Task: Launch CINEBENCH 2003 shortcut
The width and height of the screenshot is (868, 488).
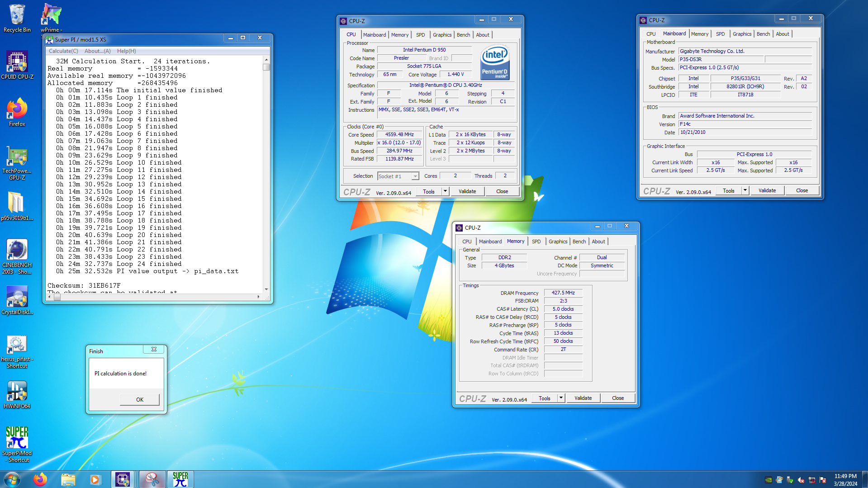Action: [x=17, y=257]
